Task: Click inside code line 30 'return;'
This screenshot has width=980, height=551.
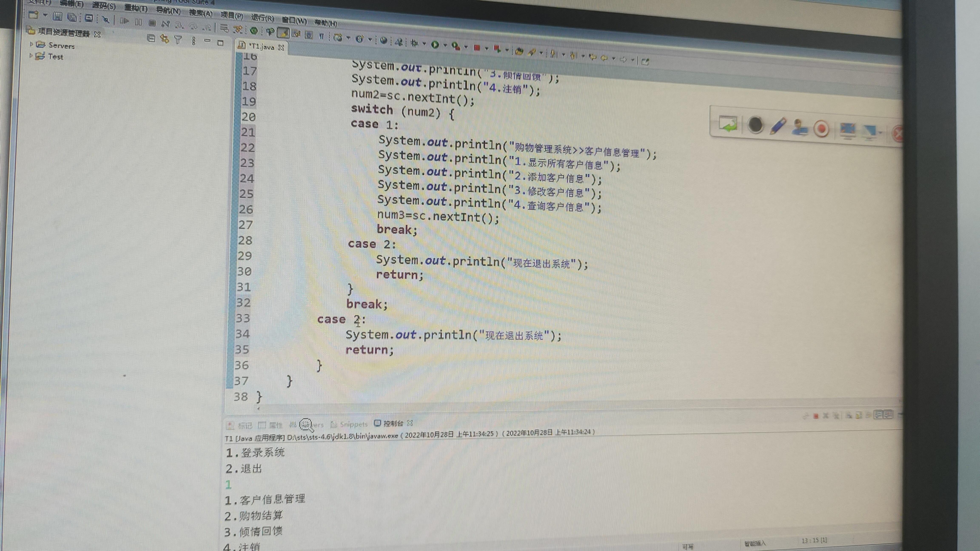Action: pos(399,275)
